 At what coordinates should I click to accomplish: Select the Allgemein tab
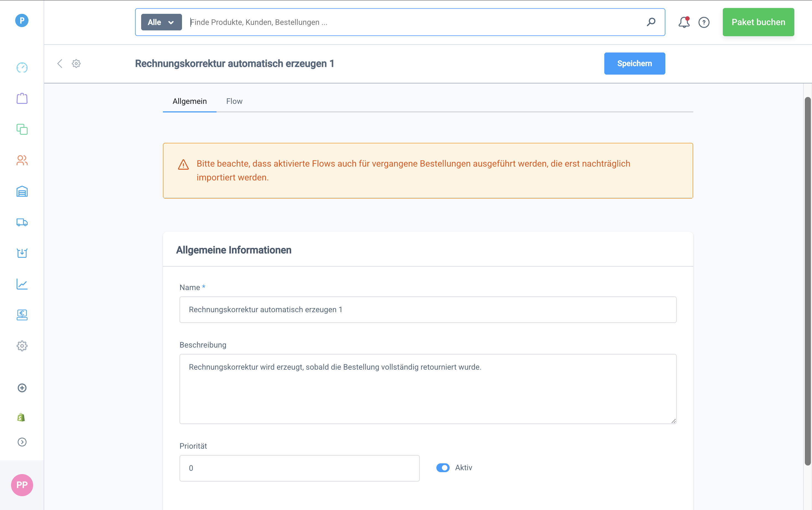189,101
